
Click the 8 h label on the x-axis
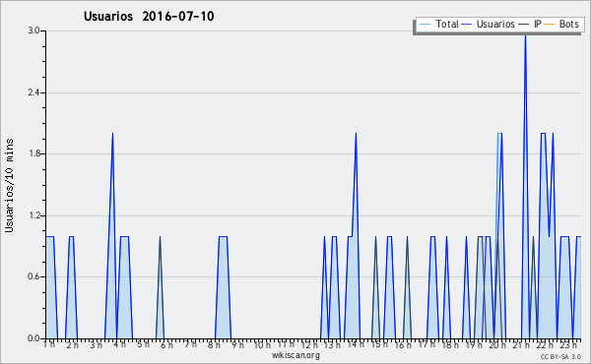coord(214,344)
